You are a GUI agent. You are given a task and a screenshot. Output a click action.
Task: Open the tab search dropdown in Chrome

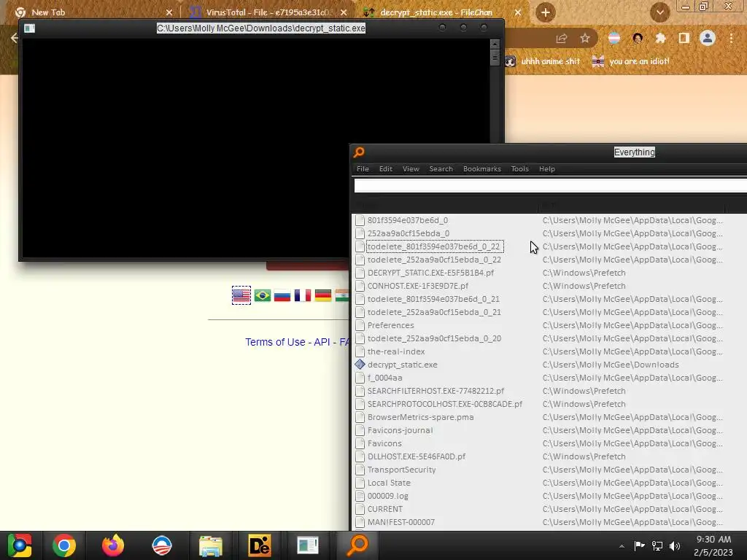(x=659, y=12)
